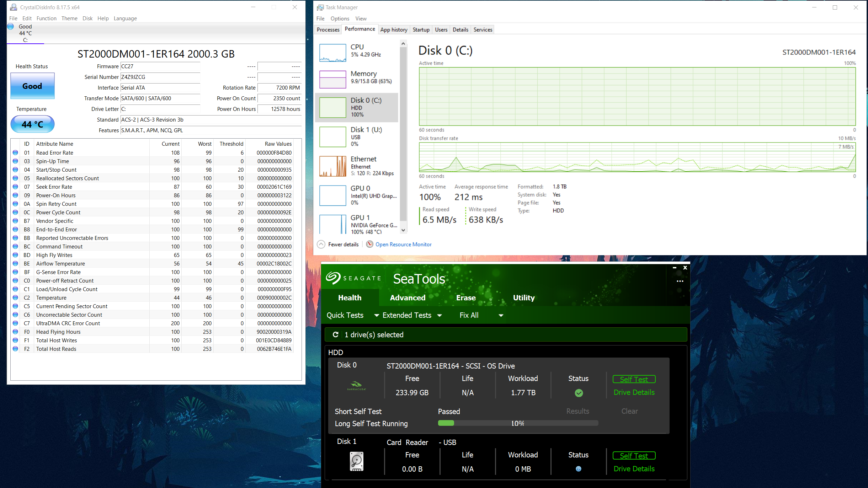Viewport: 868px width, 488px height.
Task: Open the Services tab in Task Manager
Action: (x=483, y=30)
